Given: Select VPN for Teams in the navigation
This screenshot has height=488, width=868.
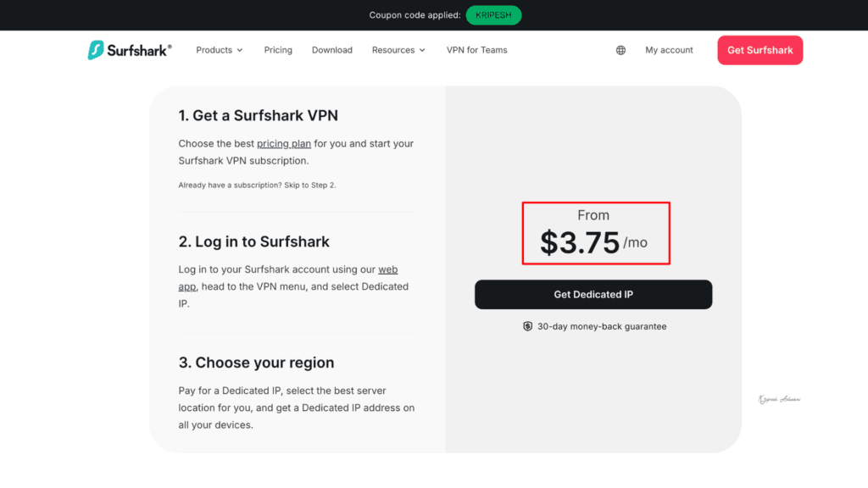Looking at the screenshot, I should tap(476, 50).
